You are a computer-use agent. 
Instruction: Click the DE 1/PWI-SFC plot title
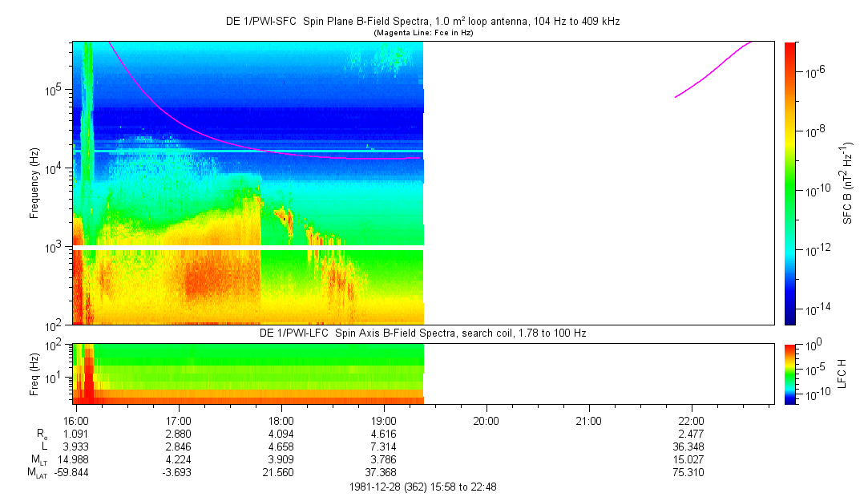coord(422,22)
